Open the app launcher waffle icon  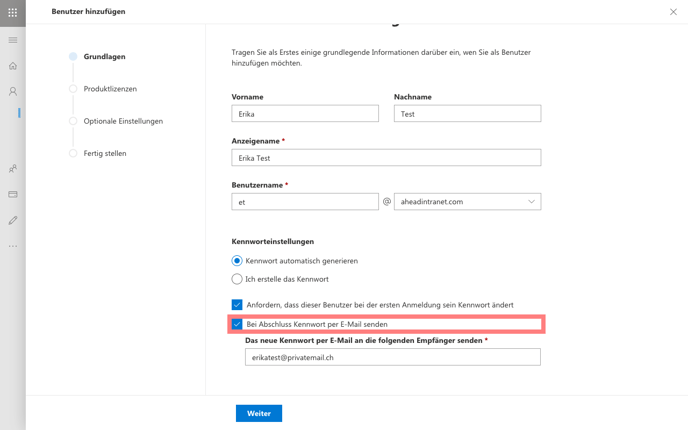(x=13, y=13)
